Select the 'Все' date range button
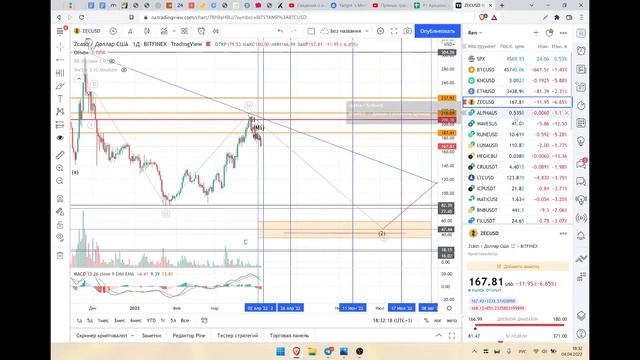 pyautogui.click(x=185, y=320)
